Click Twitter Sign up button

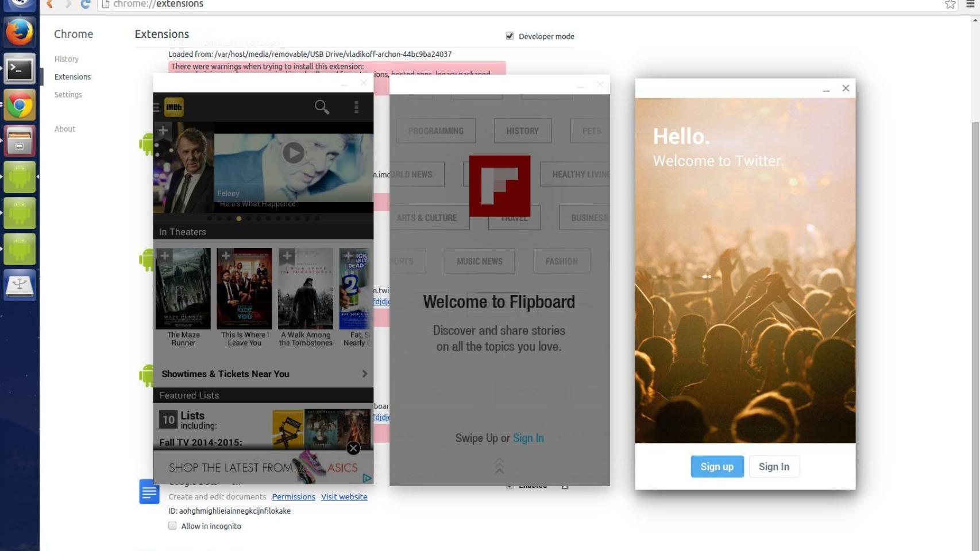717,467
